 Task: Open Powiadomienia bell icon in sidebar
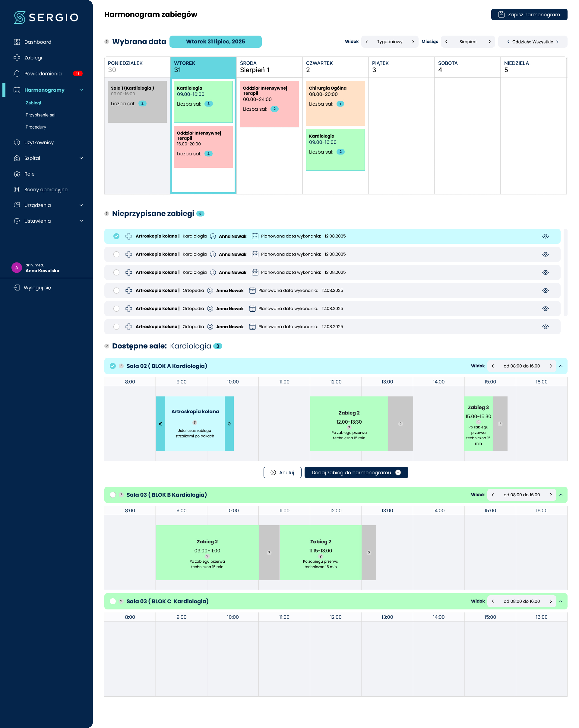(x=17, y=73)
